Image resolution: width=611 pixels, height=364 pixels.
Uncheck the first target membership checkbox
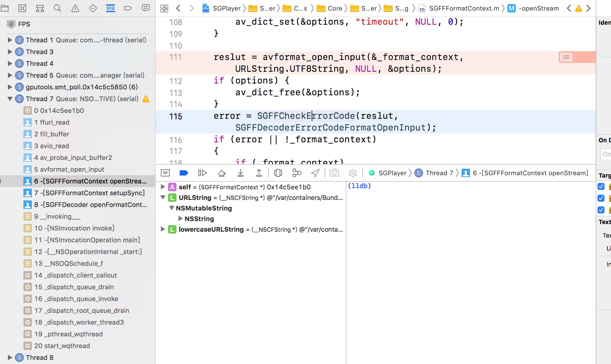pyautogui.click(x=601, y=186)
